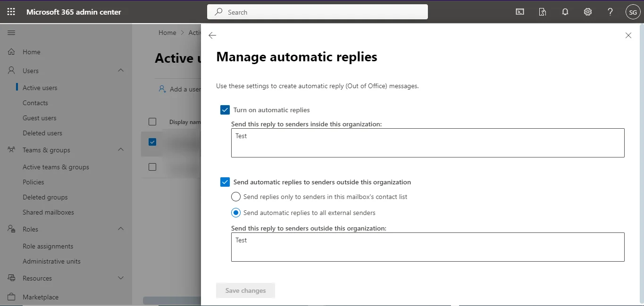The height and width of the screenshot is (306, 644).
Task: Uncheck Turn on automatic replies
Action: (225, 110)
